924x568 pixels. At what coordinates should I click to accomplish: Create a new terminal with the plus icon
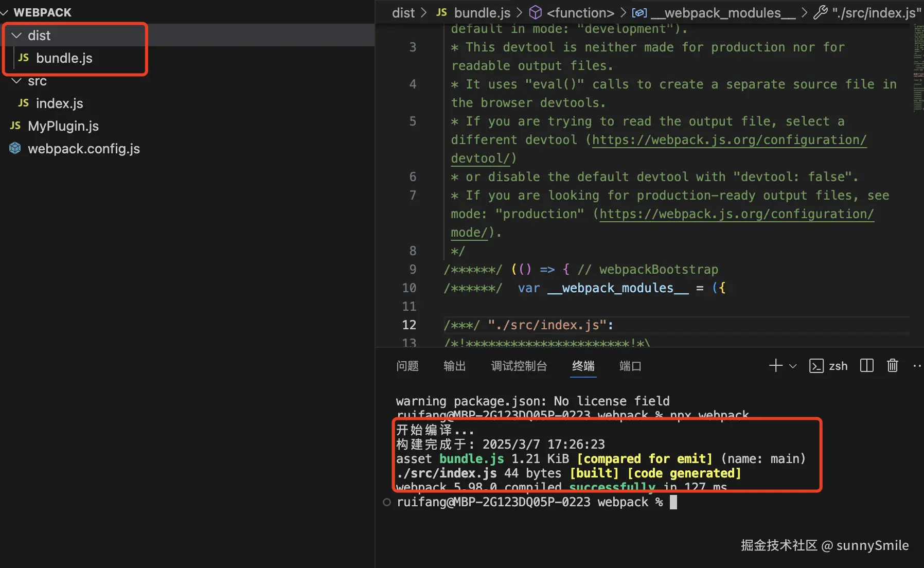click(776, 366)
